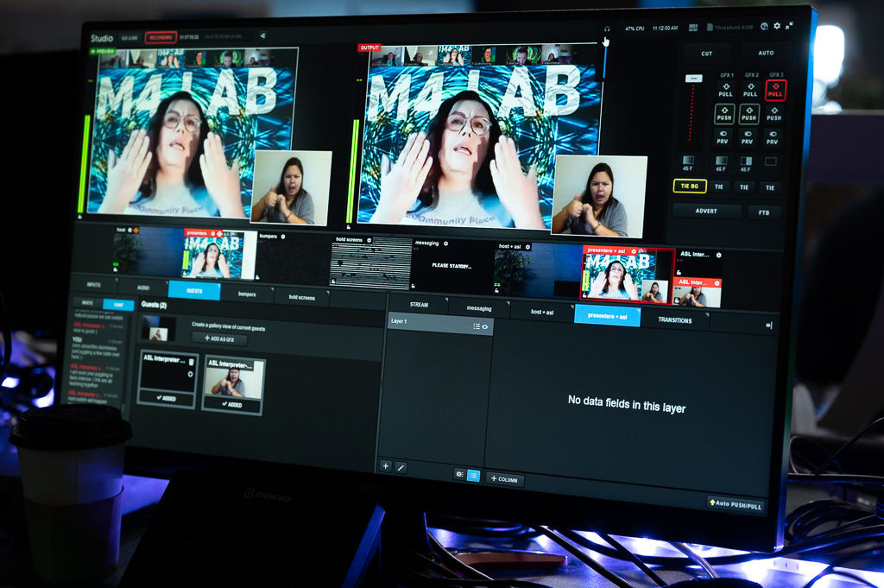Expand Layer 1 list options
The height and width of the screenshot is (588, 884).
tap(476, 326)
